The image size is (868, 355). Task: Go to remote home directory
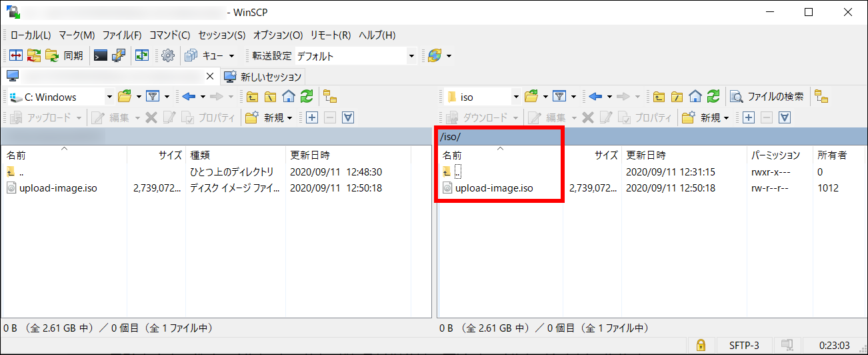[695, 97]
